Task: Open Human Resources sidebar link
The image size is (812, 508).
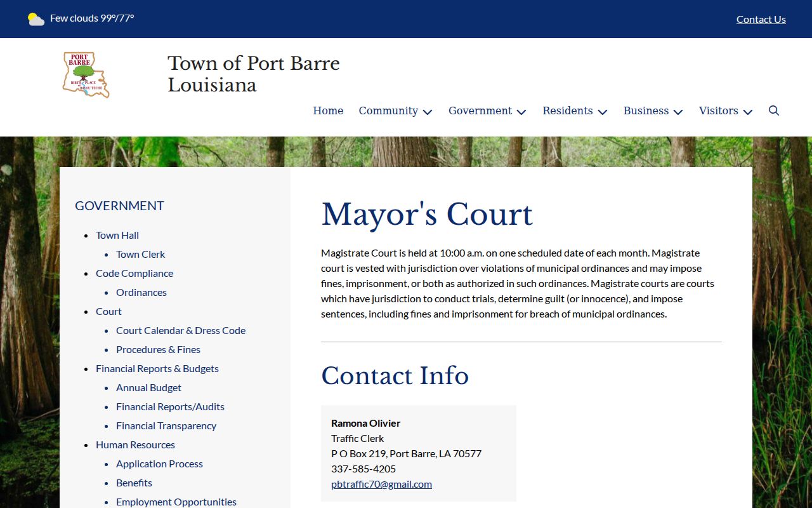Action: 135,444
